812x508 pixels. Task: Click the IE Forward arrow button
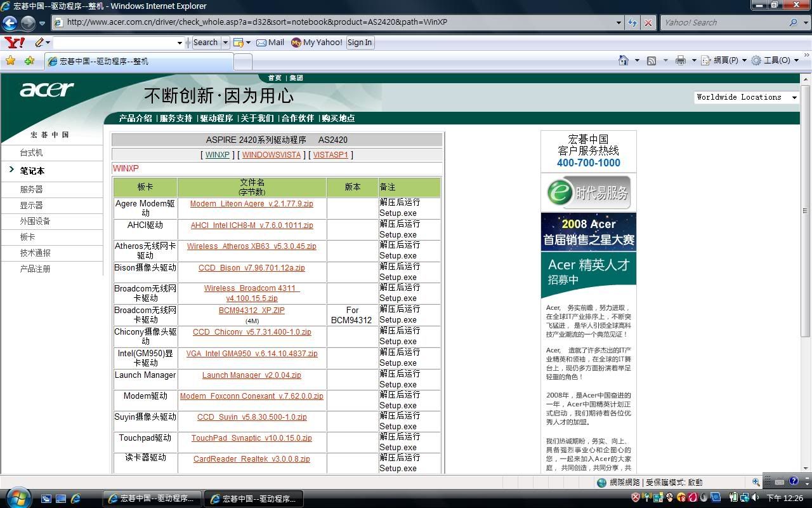pyautogui.click(x=28, y=23)
